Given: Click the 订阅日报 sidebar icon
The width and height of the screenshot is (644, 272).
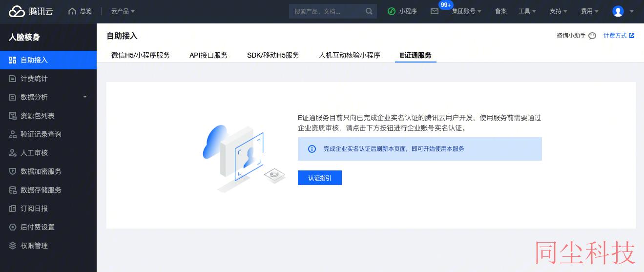Looking at the screenshot, I should tap(13, 209).
